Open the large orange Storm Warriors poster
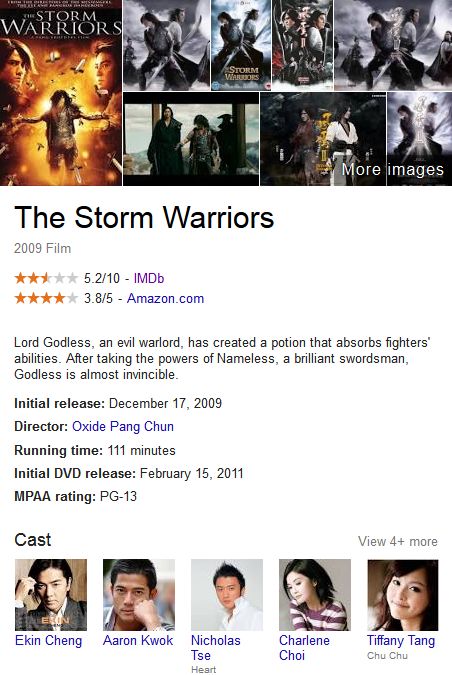 [x=61, y=93]
